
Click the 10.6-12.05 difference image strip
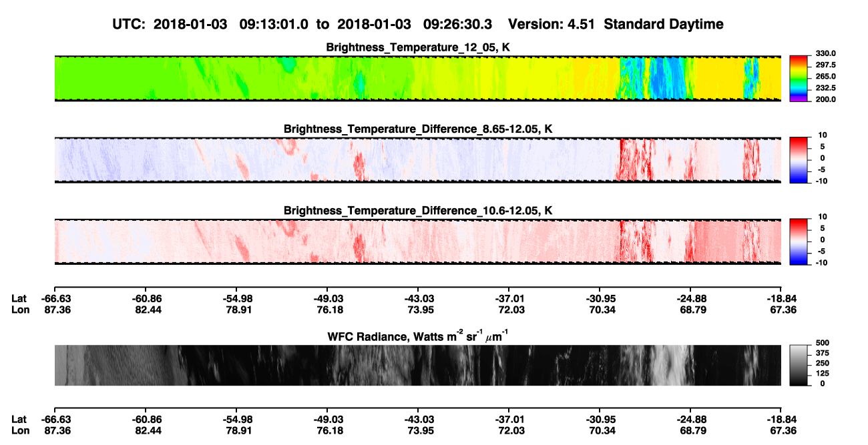coord(418,242)
